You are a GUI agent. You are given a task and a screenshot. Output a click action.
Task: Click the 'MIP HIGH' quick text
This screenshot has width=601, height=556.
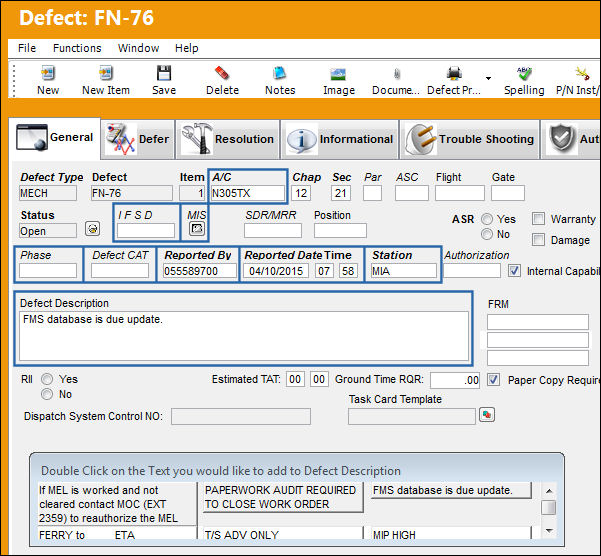pos(451,533)
